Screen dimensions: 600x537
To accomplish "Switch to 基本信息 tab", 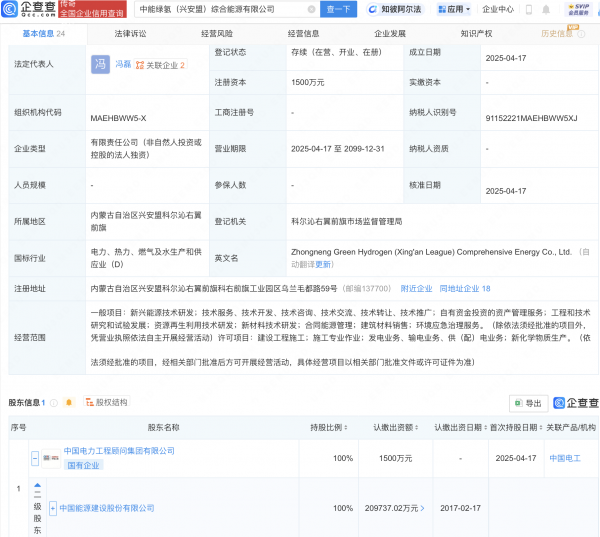I will point(43,34).
